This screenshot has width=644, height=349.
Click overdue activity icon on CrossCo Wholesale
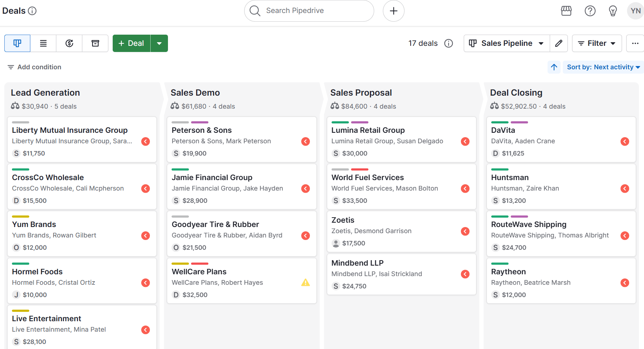[x=146, y=188]
